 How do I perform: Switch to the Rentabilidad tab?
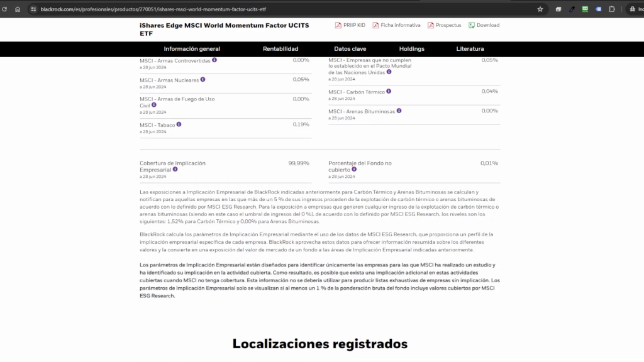pyautogui.click(x=280, y=49)
